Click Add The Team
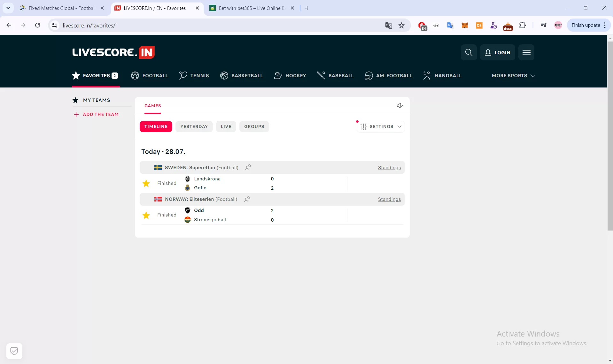The width and height of the screenshot is (613, 364). (x=96, y=114)
